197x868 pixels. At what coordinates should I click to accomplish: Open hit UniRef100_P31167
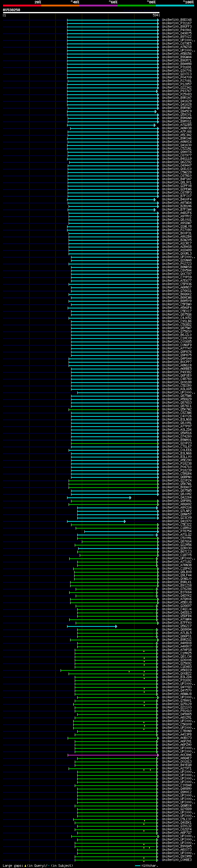pos(176,23)
